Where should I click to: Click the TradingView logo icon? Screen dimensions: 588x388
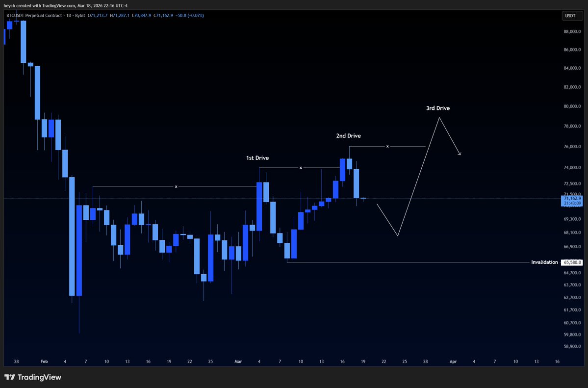tap(10, 377)
